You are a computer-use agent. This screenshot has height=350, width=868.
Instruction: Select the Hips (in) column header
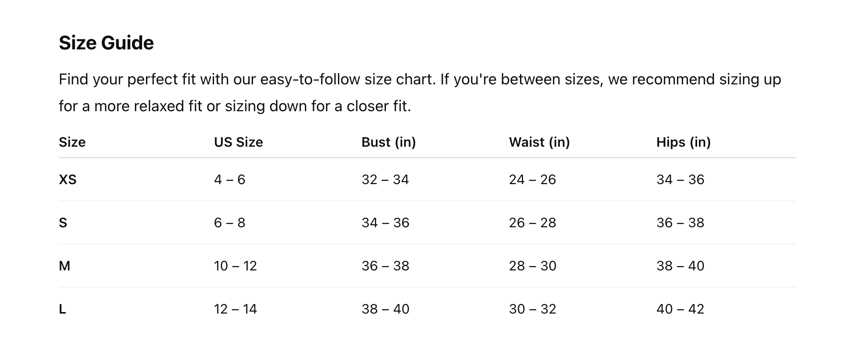683,142
